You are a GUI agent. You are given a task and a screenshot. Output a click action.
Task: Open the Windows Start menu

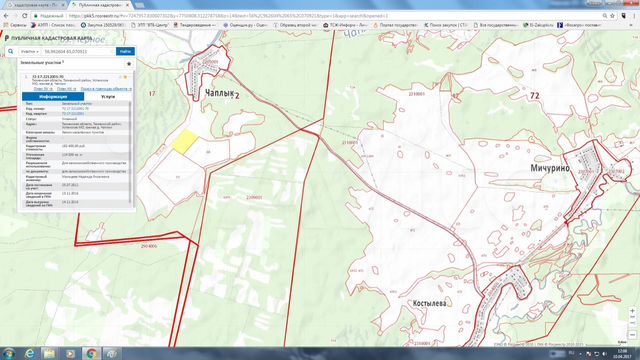click(9, 353)
